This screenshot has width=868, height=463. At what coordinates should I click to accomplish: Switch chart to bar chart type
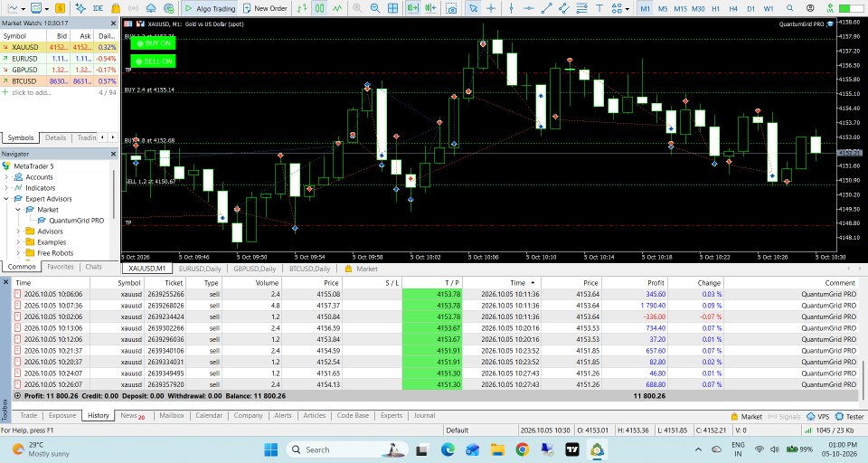[x=302, y=8]
